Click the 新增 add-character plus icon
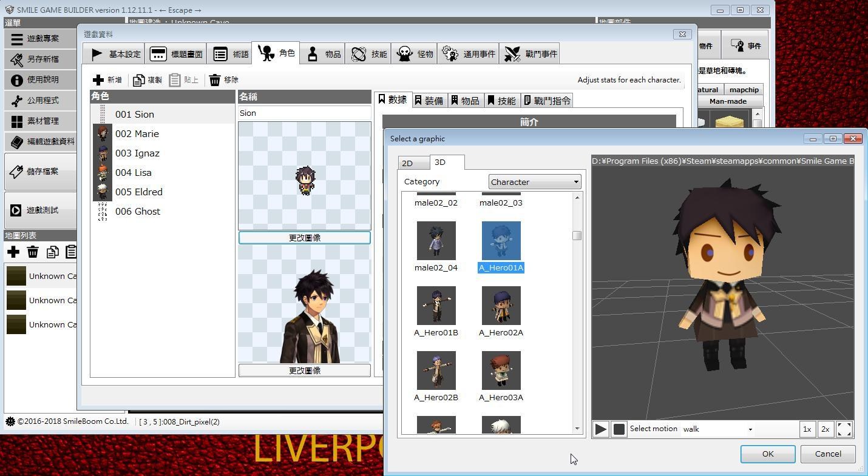This screenshot has height=476, width=868. (99, 79)
